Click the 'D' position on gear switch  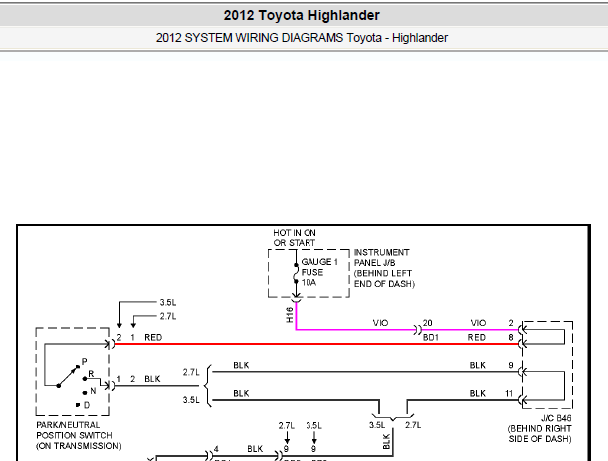[87, 405]
